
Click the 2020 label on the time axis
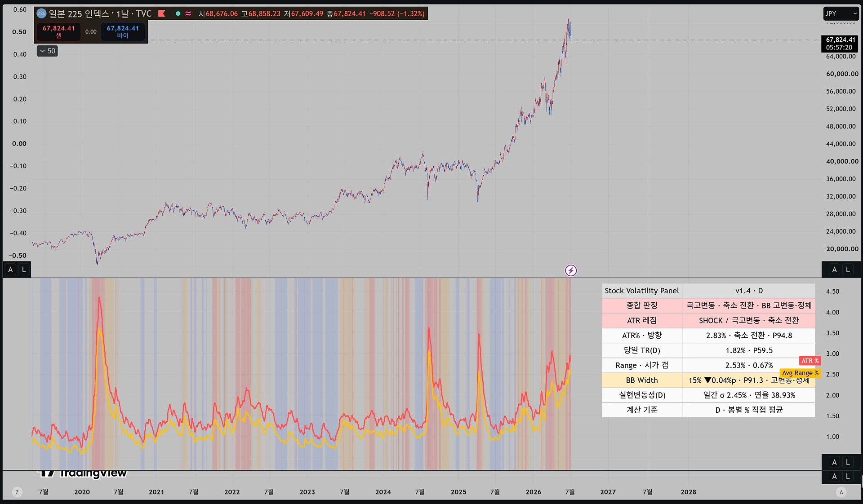point(82,492)
